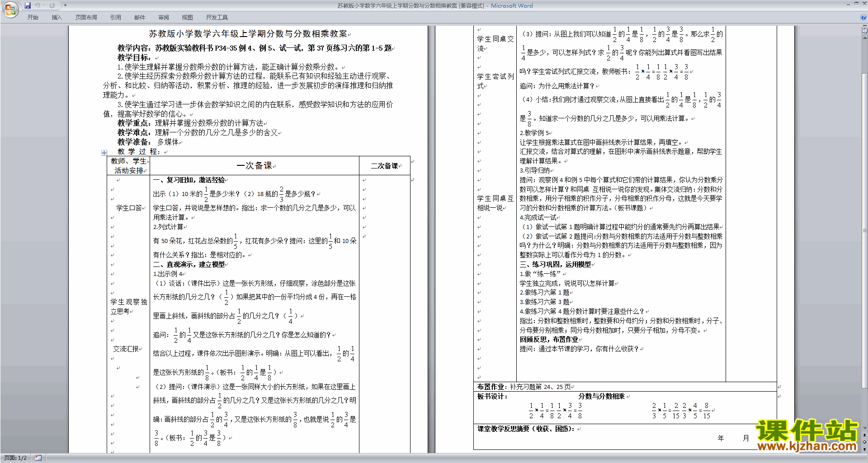Click the heading 分数与分数相乘 in board design
Viewport: 868px width, 463px height.
[602, 396]
